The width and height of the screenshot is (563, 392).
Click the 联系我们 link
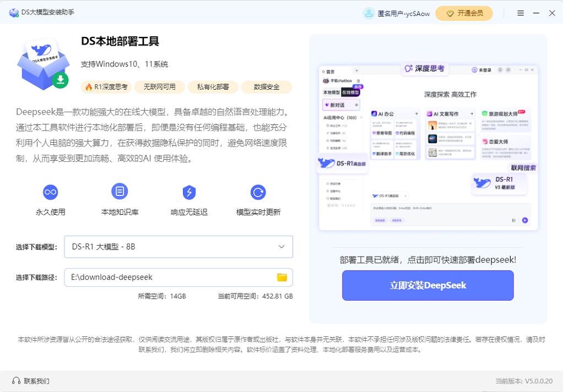click(x=36, y=381)
